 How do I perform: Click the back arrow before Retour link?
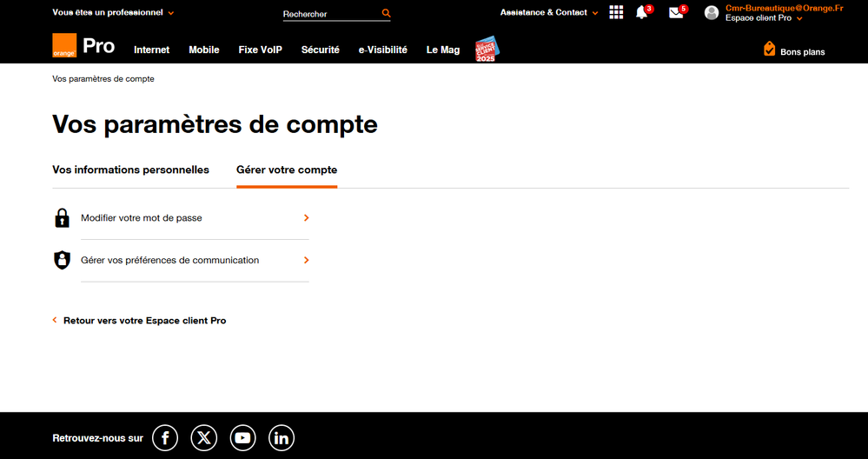point(55,320)
